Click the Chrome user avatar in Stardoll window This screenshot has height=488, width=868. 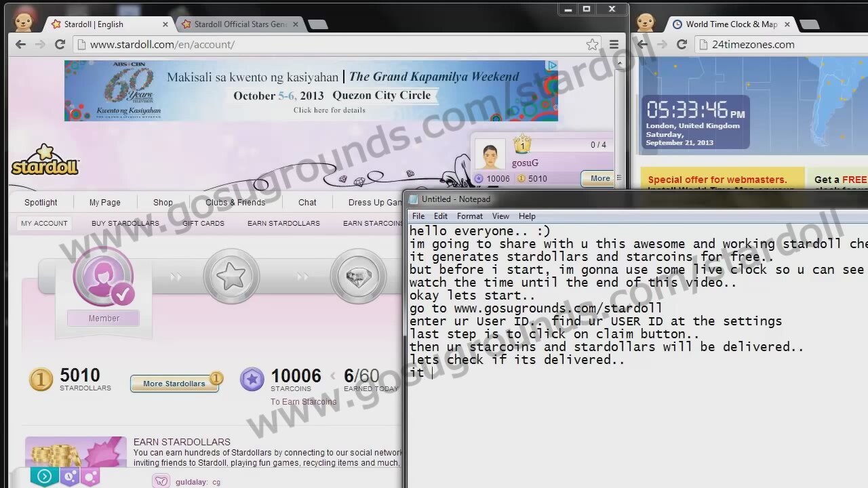[x=24, y=22]
